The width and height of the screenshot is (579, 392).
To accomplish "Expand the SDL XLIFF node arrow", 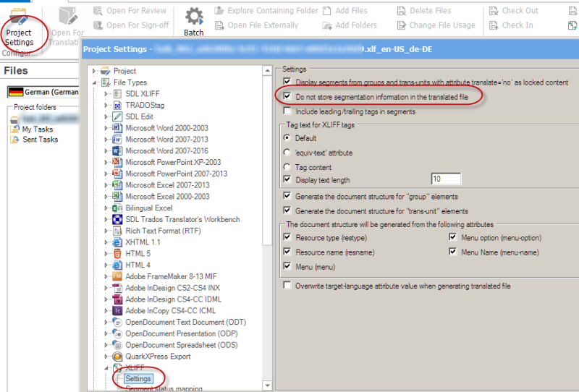I will [106, 94].
